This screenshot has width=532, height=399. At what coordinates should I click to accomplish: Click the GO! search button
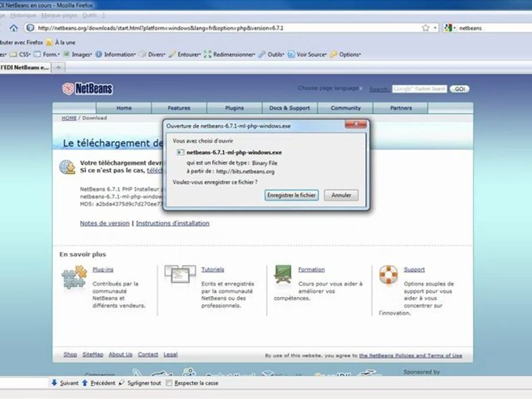click(x=459, y=89)
